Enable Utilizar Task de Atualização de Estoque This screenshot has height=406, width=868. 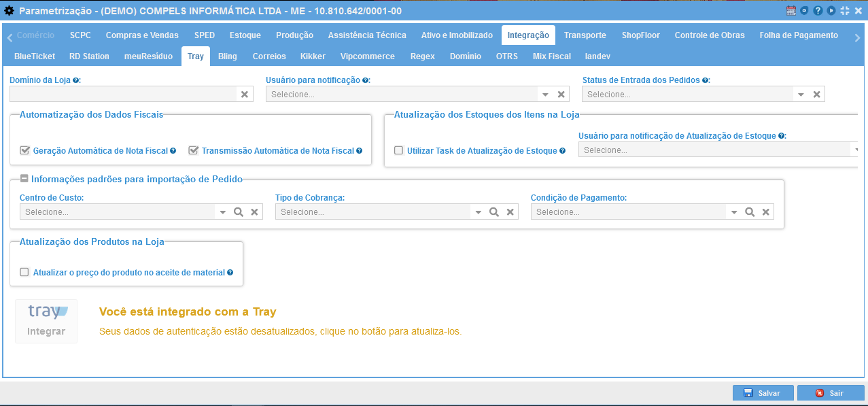point(399,150)
